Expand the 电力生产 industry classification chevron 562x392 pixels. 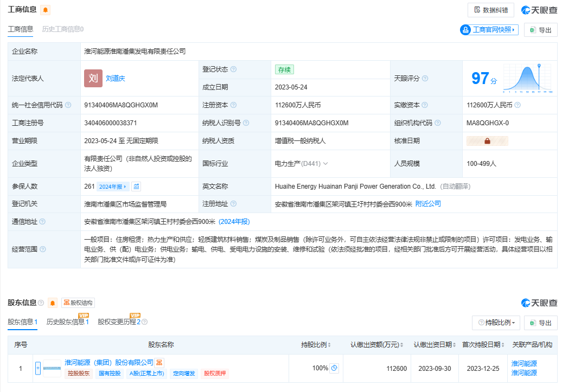[325, 163]
